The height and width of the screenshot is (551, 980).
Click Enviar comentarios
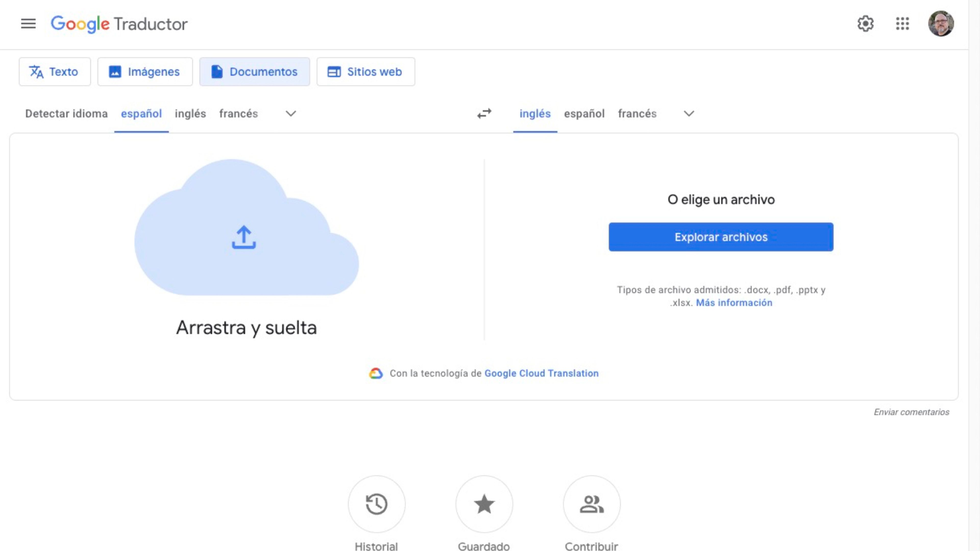912,412
